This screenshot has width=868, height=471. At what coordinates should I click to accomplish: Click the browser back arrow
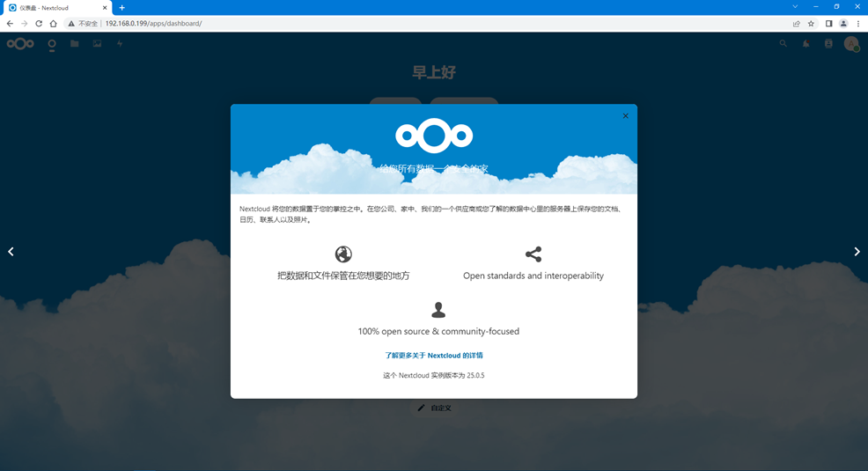point(10,23)
